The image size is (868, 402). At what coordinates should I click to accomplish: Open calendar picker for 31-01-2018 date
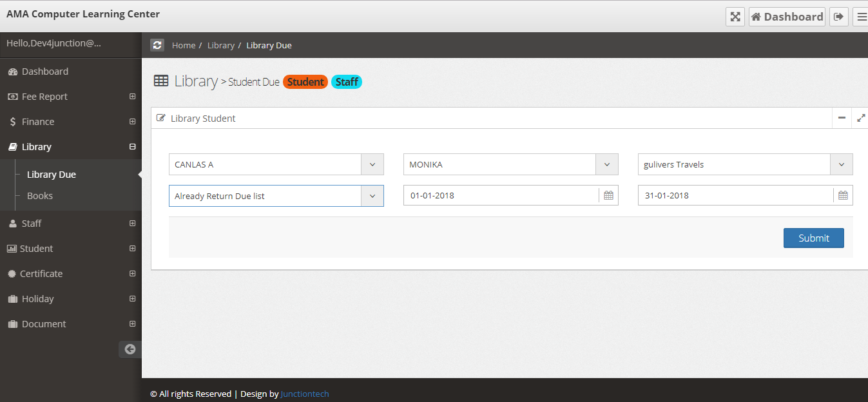[843, 195]
